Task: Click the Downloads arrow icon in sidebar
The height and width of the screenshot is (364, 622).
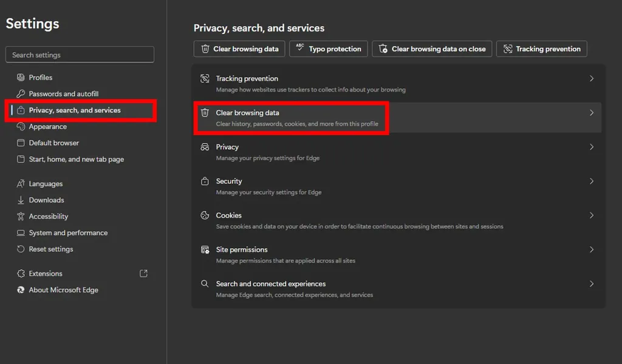Action: coord(21,200)
